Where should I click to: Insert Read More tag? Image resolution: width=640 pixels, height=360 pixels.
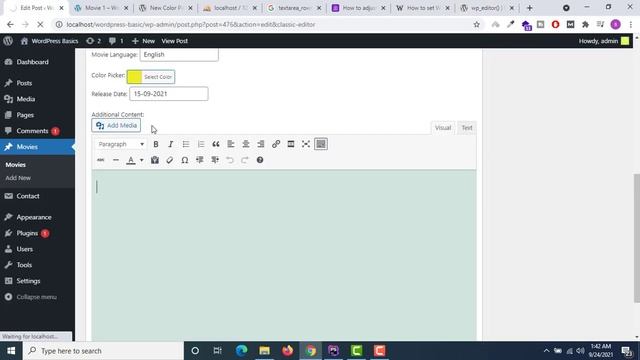coord(291,144)
